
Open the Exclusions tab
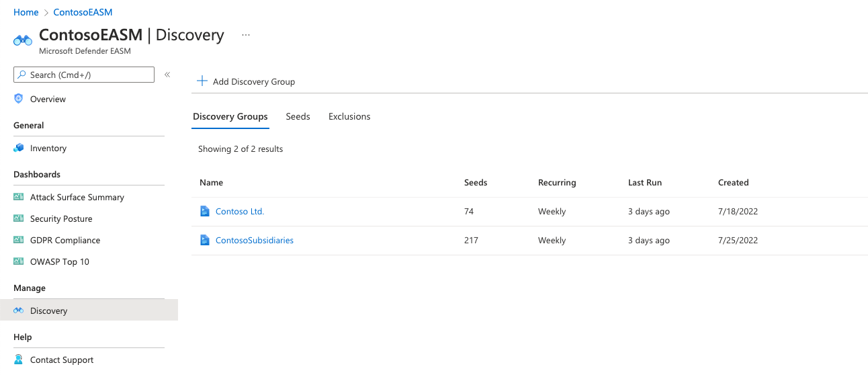click(349, 116)
